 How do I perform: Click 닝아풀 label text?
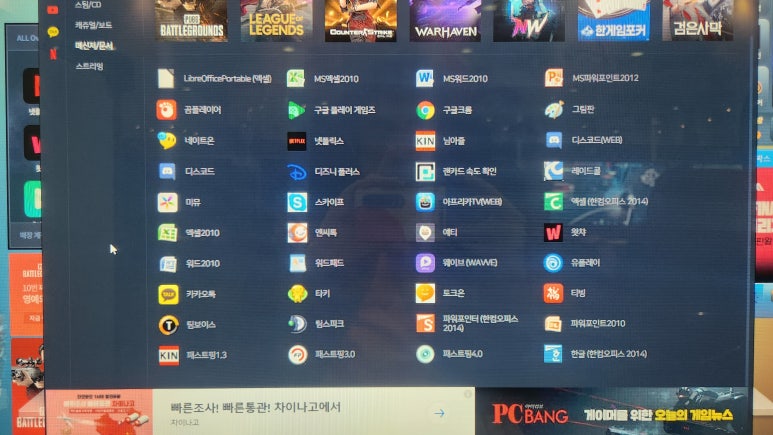(x=454, y=141)
